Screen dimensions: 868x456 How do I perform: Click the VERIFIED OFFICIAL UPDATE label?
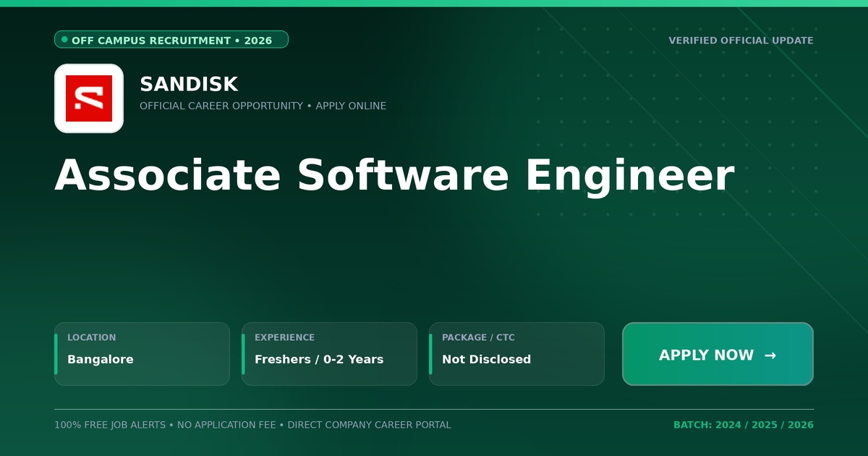point(741,41)
